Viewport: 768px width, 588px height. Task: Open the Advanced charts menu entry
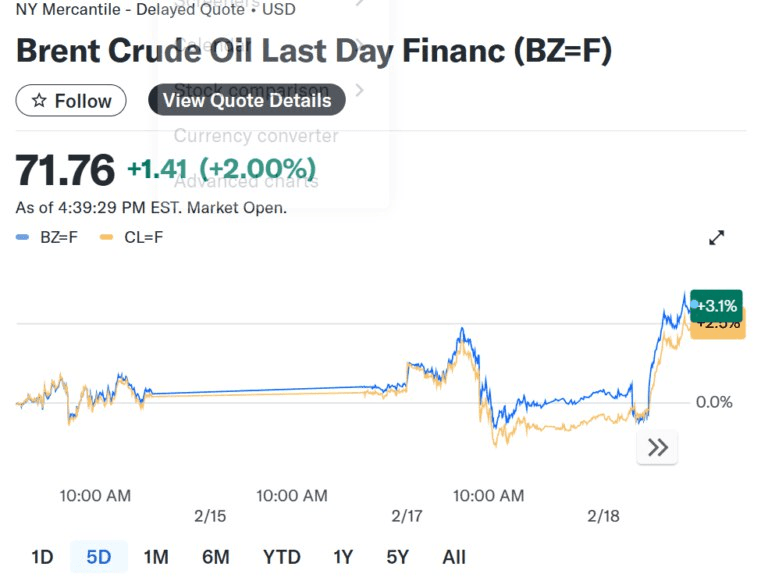click(x=246, y=181)
